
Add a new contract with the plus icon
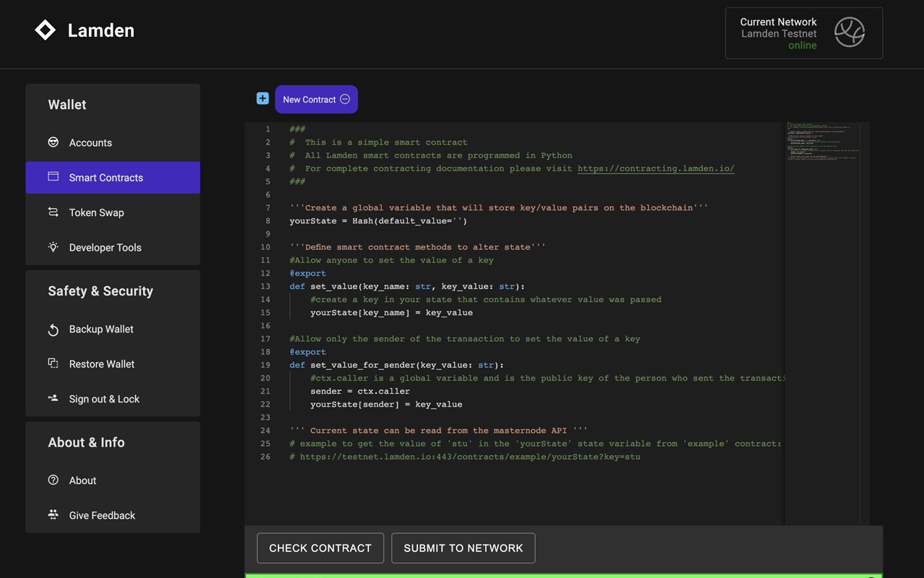pos(262,98)
